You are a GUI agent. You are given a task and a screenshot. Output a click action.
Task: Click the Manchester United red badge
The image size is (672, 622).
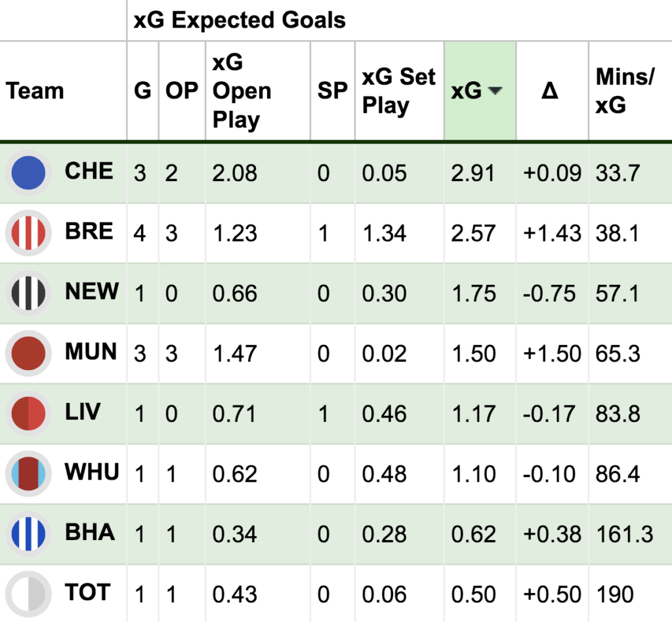[x=29, y=354]
